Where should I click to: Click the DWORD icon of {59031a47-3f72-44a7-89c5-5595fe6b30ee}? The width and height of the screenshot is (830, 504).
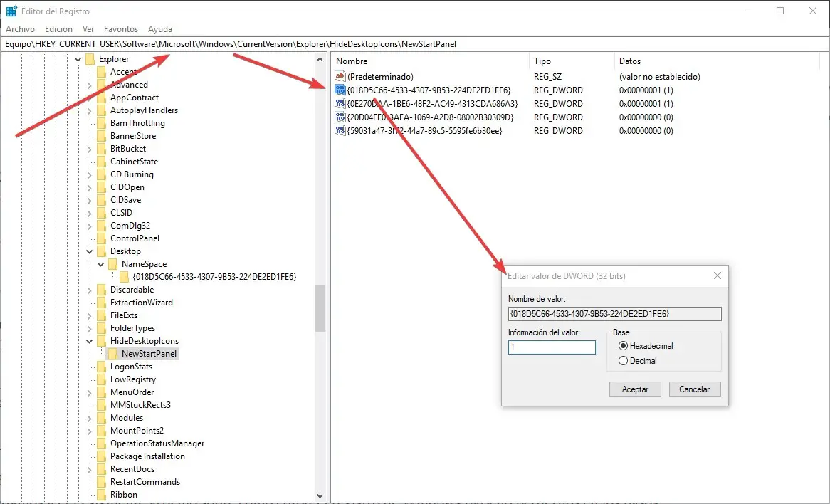(340, 131)
